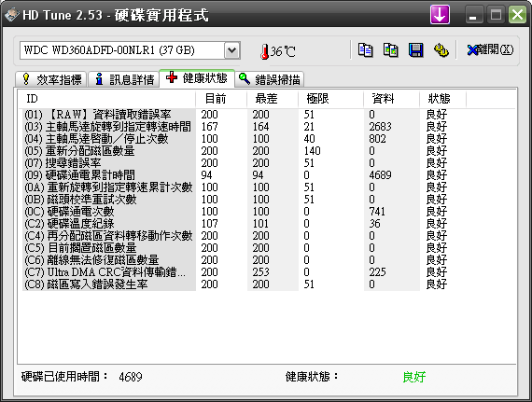Open the WDC WD360ADFD drive dropdown
Screen dimensions: 532x402
tap(232, 50)
